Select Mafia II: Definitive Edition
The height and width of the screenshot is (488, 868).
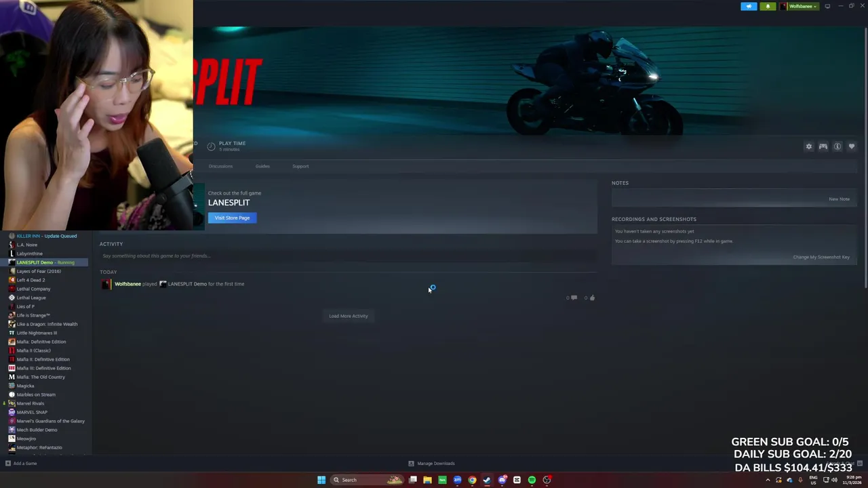click(44, 359)
